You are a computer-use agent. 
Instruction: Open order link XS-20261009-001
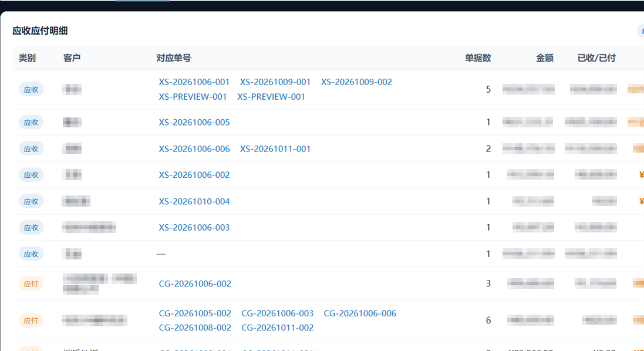[275, 82]
